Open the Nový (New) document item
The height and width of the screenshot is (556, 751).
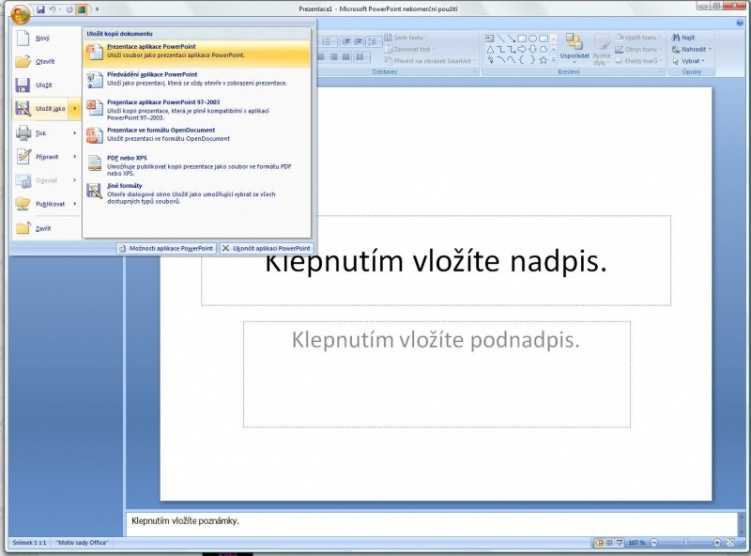[40, 37]
